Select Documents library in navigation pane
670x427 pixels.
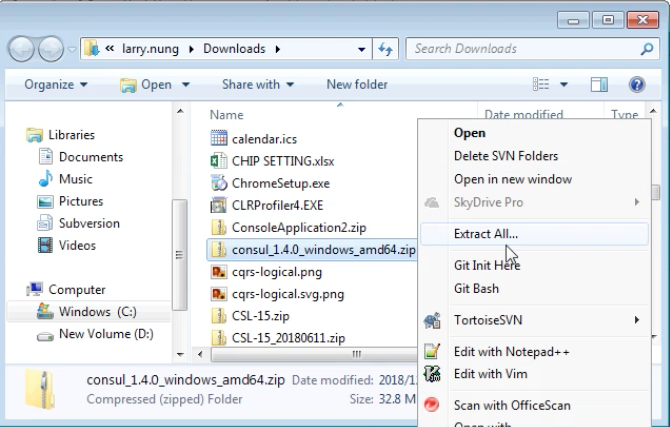point(80,157)
